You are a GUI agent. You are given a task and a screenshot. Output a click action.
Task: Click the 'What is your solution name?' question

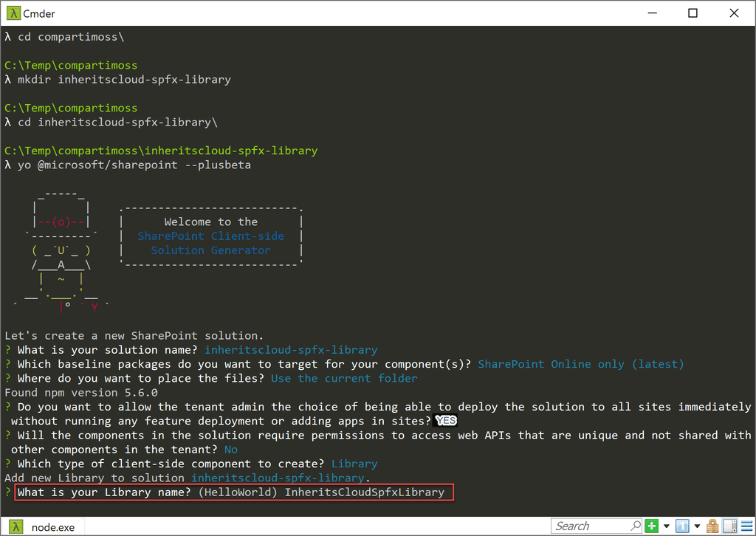pyautogui.click(x=108, y=350)
